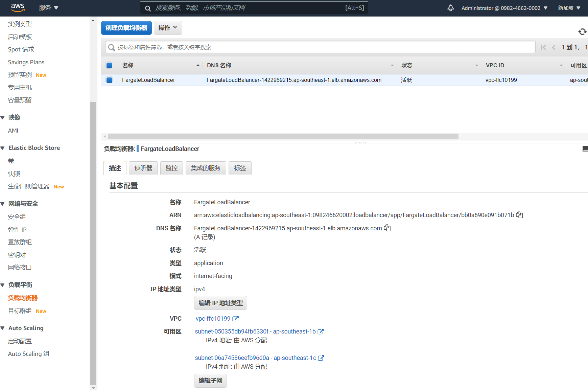
Task: Click 编辑子网 button
Action: pos(211,381)
